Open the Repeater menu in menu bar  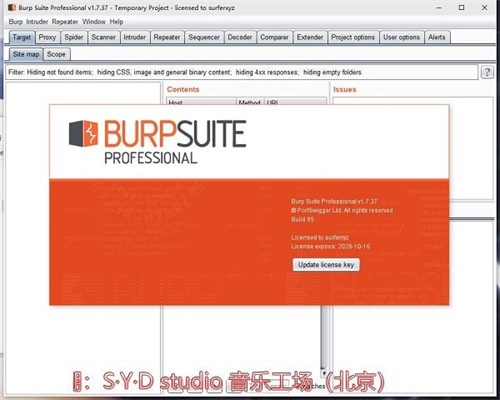point(65,22)
